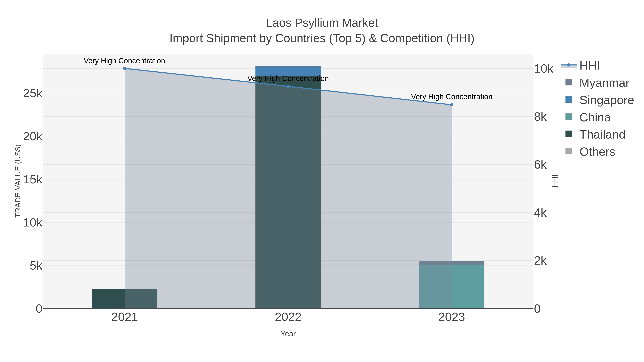This screenshot has width=644, height=362.
Task: Click the 20k tick on trade value axis
Action: pos(33,136)
